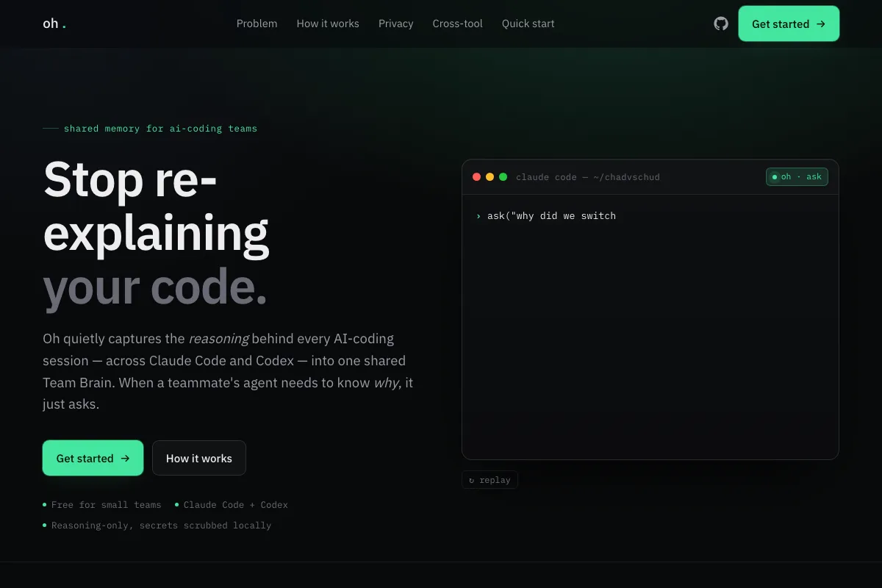Jump to Quick start section

(528, 24)
